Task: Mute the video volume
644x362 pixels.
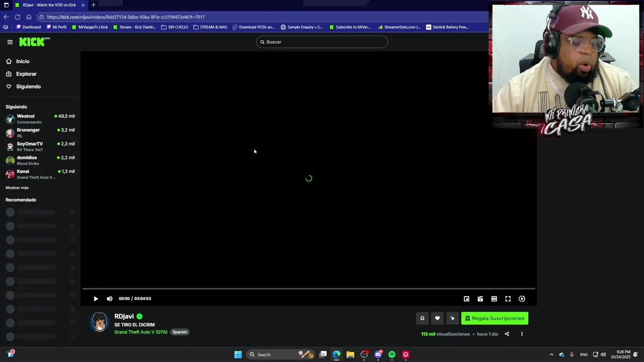Action: (110, 299)
